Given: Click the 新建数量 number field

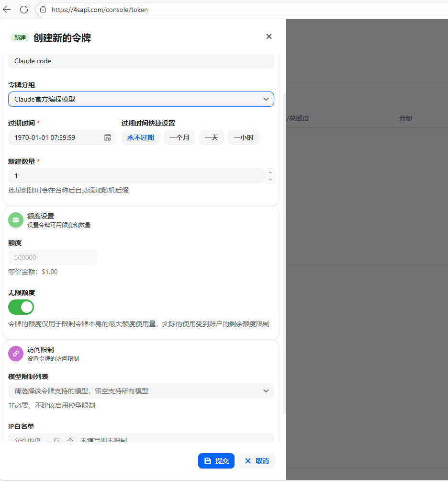Looking at the screenshot, I should pyautogui.click(x=136, y=176).
